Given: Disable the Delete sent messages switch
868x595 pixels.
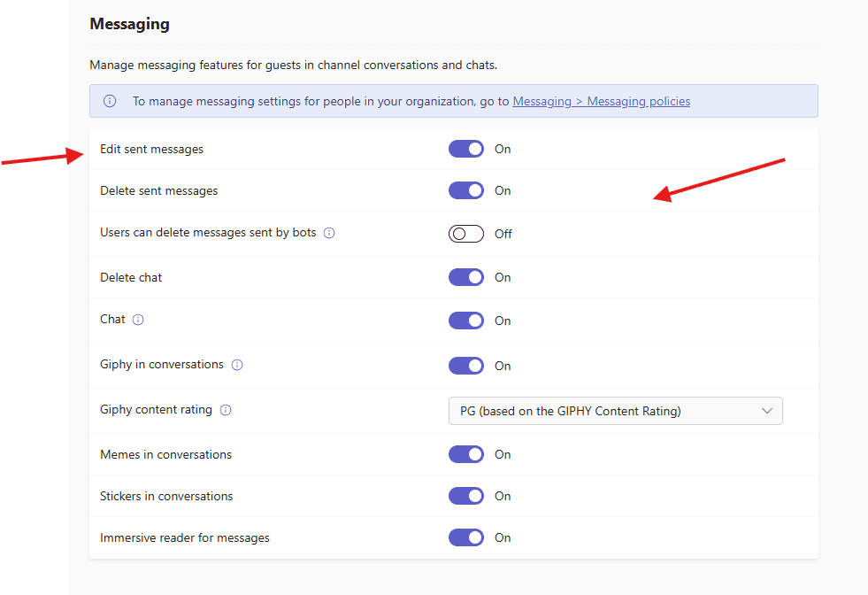Looking at the screenshot, I should [x=466, y=190].
